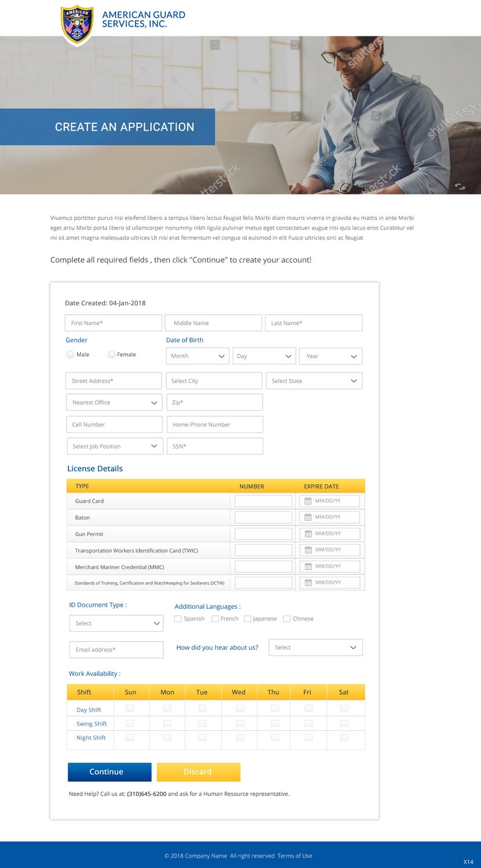Open calendar icon in TWIC row
The height and width of the screenshot is (868, 481).
tap(308, 550)
